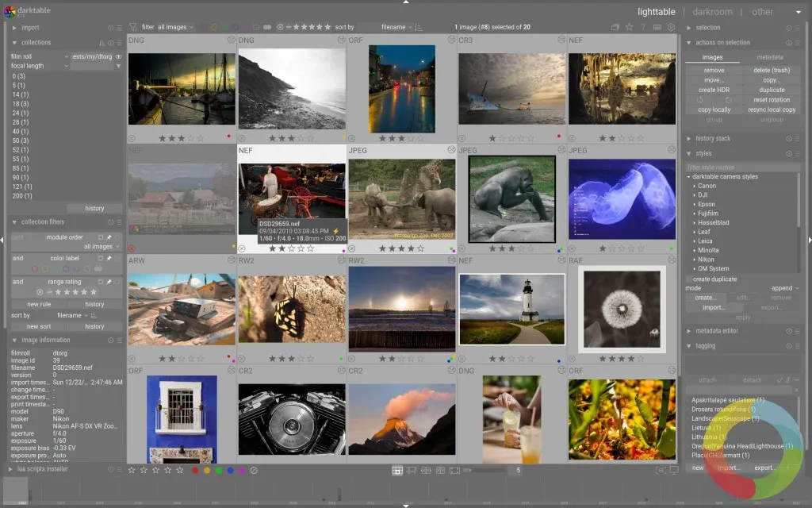This screenshot has width=812, height=508.
Task: Apply red color label in bottom bar
Action: (x=195, y=470)
